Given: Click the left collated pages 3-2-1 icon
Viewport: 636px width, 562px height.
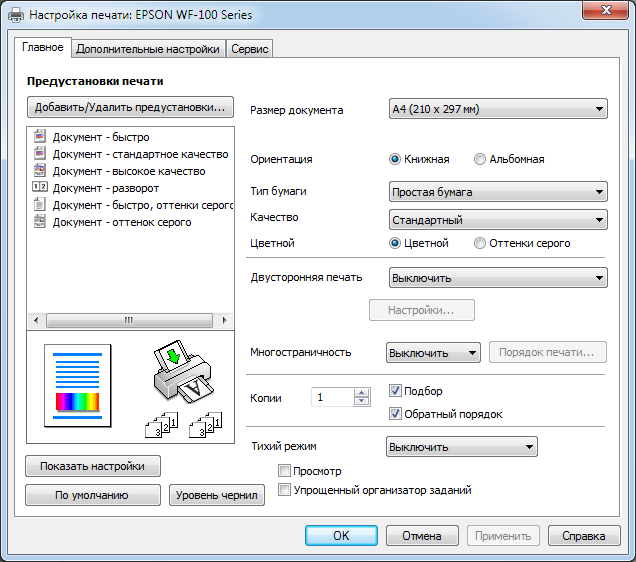Looking at the screenshot, I should (x=161, y=425).
